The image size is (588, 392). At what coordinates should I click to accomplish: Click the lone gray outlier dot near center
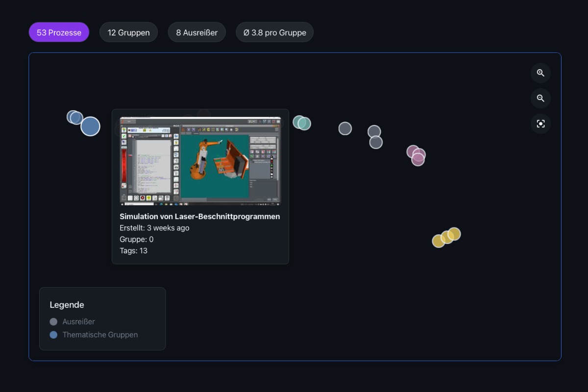(x=345, y=128)
